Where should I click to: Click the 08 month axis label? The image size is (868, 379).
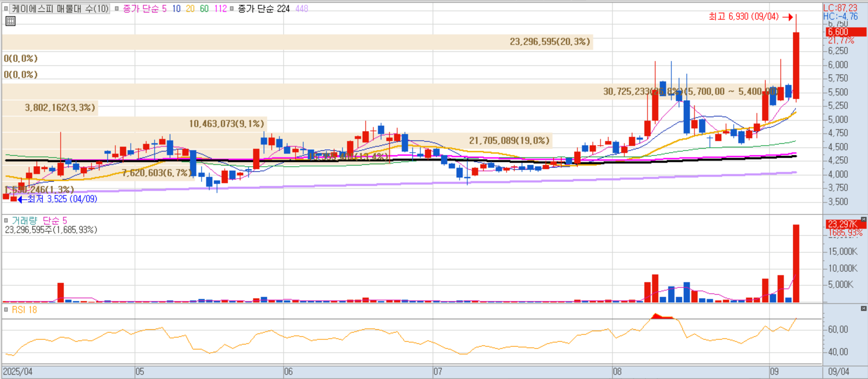pyautogui.click(x=617, y=372)
